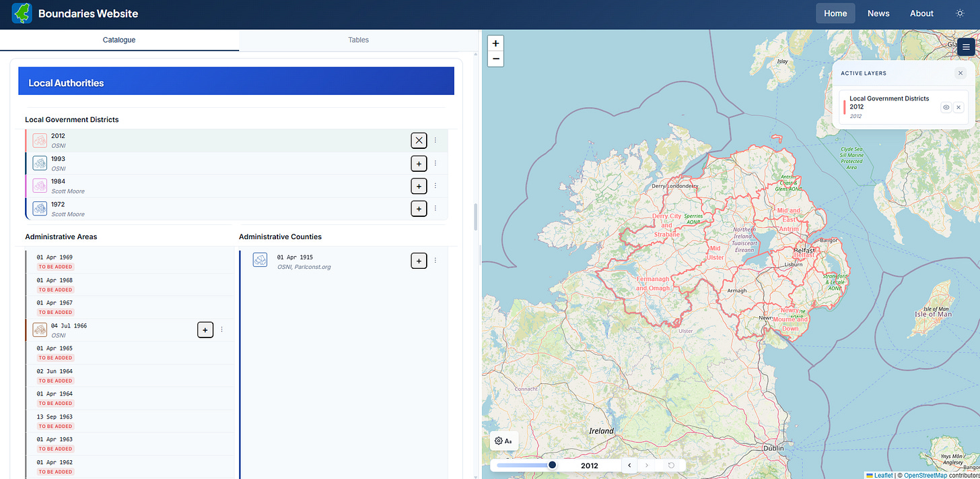Open the Home page in the navbar
This screenshot has height=479, width=980.
pyautogui.click(x=835, y=13)
